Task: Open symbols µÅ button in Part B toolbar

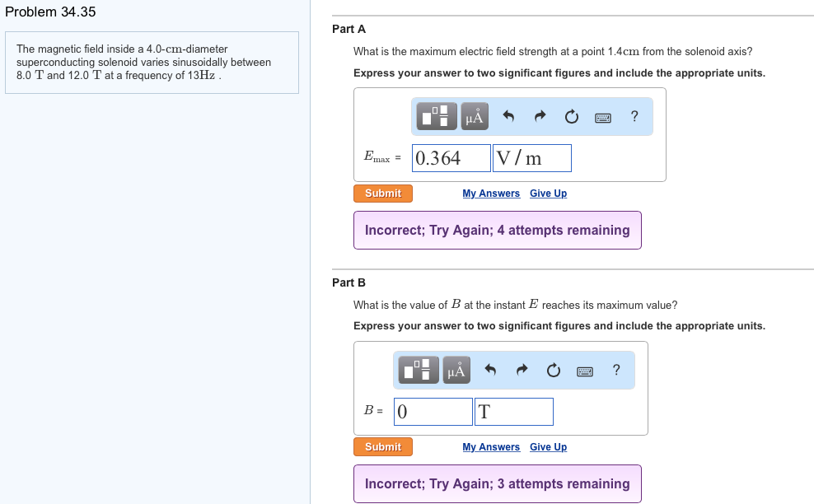Action: pos(456,370)
